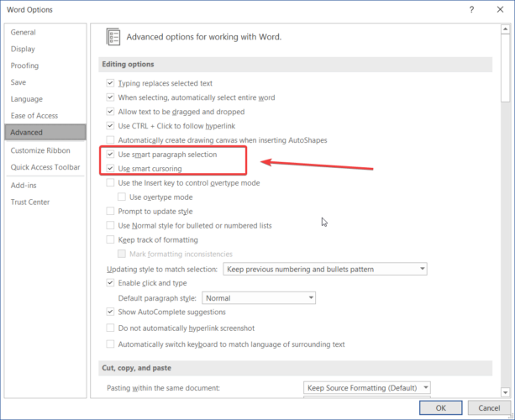515x420 pixels.
Task: Click the Help question mark icon
Action: [471, 9]
